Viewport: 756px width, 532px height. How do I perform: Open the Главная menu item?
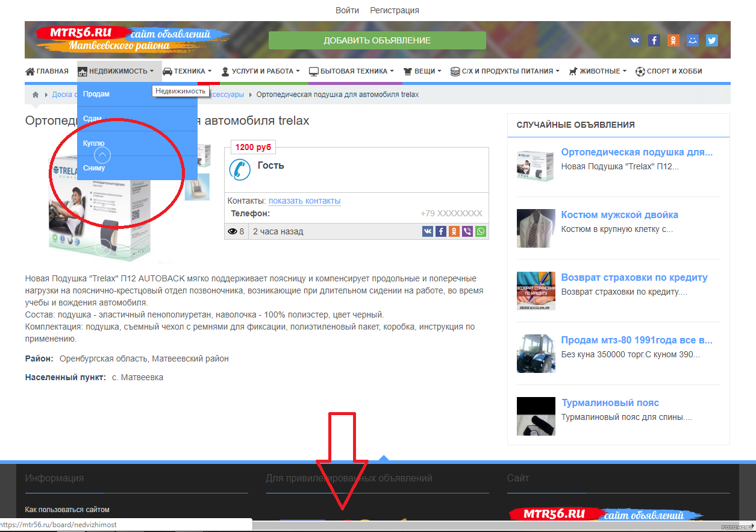47,71
